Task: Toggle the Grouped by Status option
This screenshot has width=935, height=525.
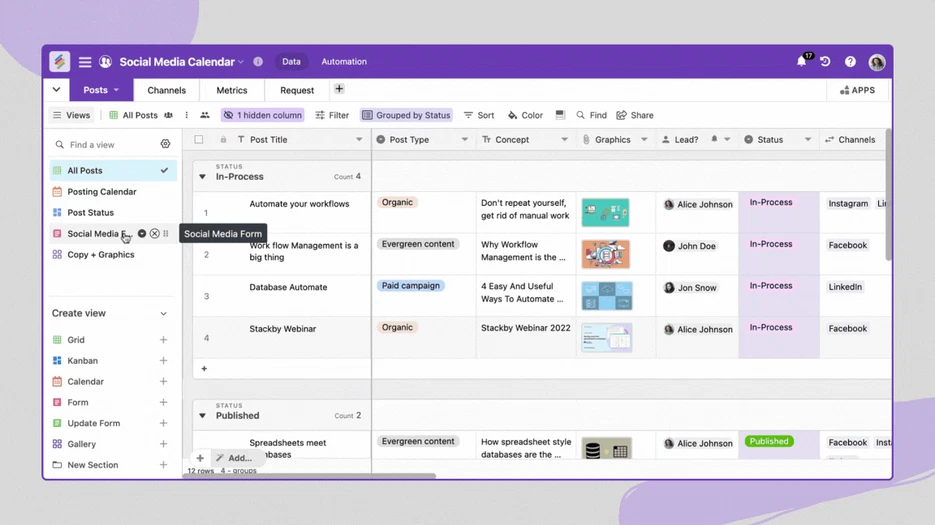Action: click(x=406, y=115)
